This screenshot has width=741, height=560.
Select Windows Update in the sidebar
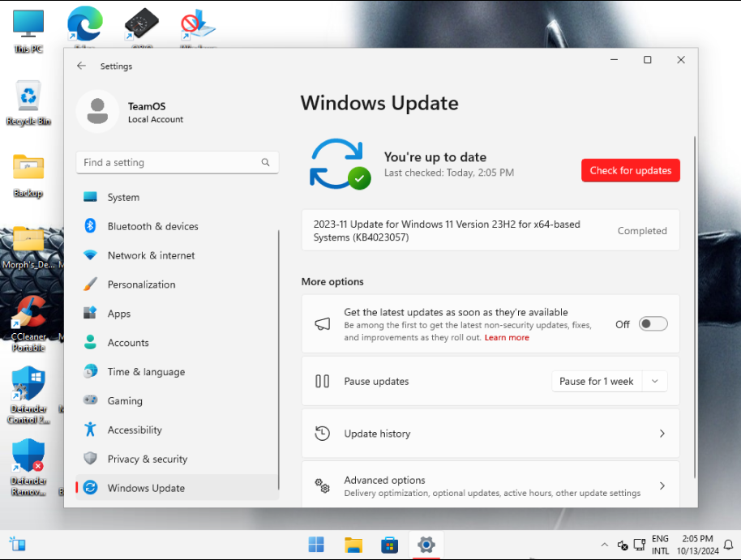pyautogui.click(x=178, y=488)
